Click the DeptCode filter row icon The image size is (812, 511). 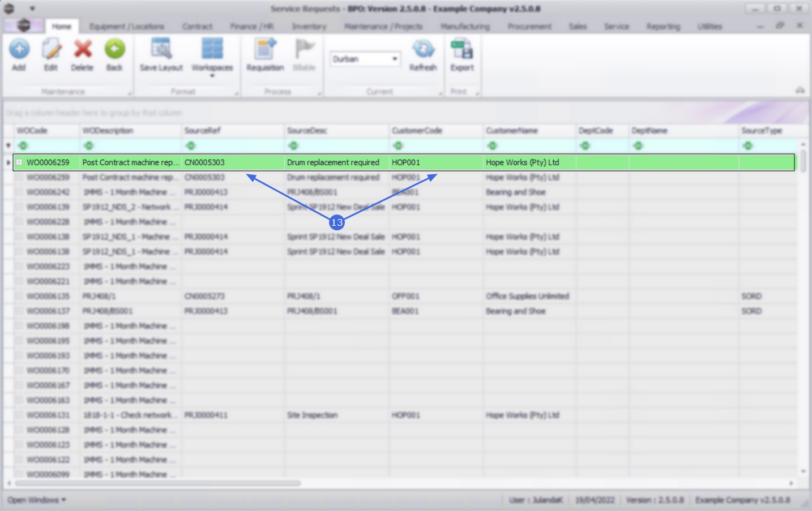click(585, 146)
